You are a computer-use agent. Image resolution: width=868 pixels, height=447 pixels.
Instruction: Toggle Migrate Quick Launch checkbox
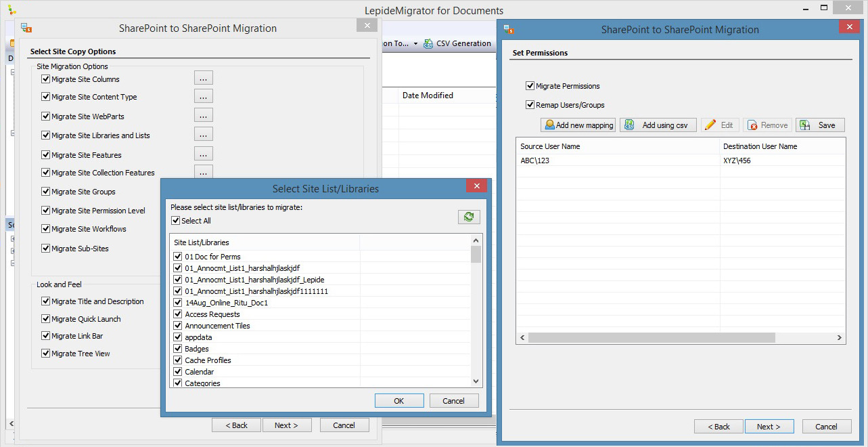(46, 318)
